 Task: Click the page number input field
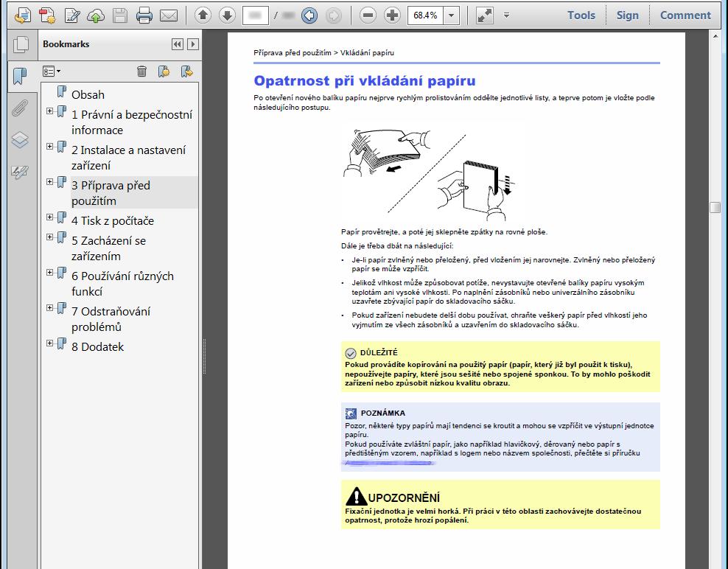256,15
